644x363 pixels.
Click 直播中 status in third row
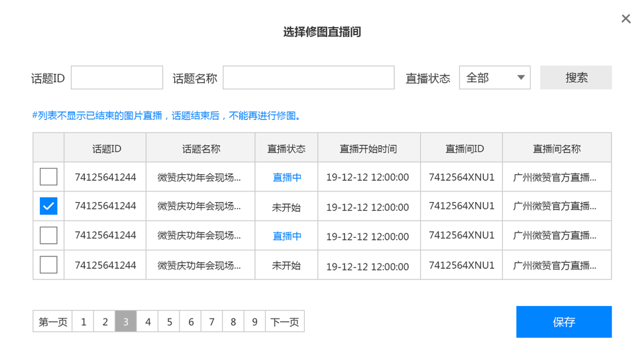[x=287, y=236]
